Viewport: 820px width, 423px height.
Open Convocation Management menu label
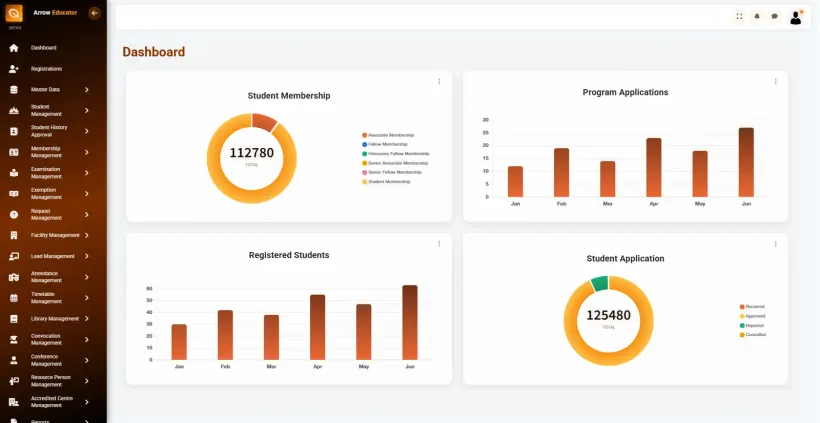pos(46,339)
